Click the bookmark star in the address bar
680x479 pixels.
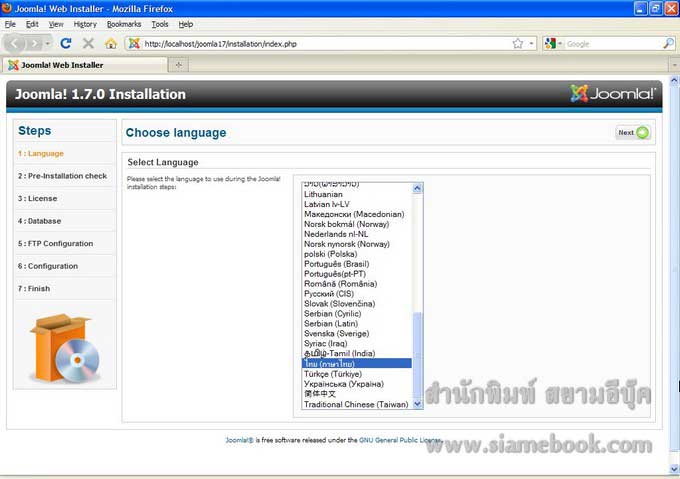517,43
